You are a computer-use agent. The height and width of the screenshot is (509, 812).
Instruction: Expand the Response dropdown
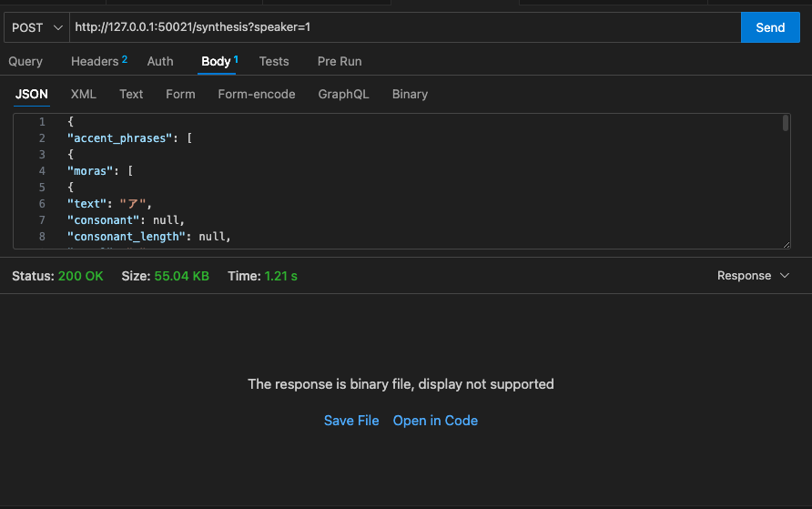(753, 276)
